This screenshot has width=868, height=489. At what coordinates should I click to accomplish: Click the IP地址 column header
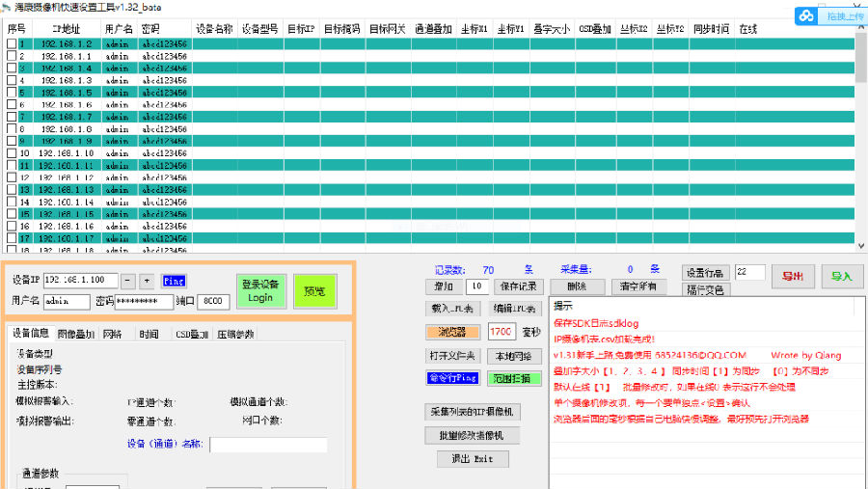66,29
